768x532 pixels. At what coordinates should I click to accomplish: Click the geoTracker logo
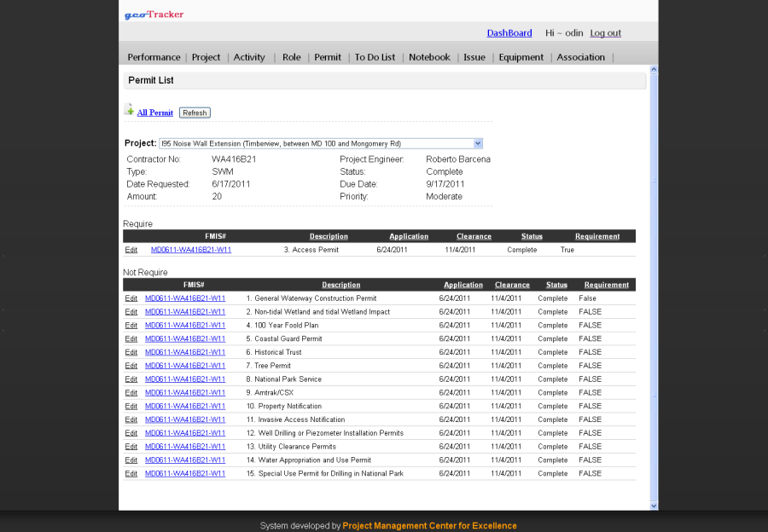[x=154, y=14]
